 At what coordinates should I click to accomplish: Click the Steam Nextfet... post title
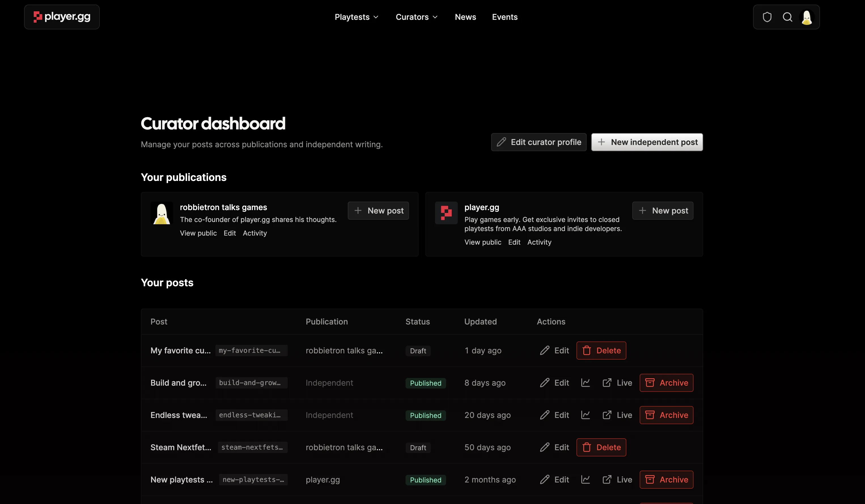(x=181, y=447)
